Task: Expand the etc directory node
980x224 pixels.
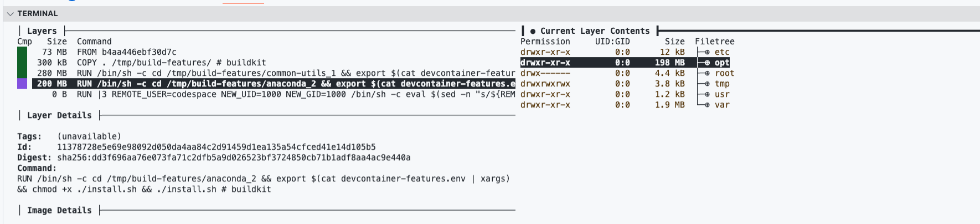Action: point(707,52)
